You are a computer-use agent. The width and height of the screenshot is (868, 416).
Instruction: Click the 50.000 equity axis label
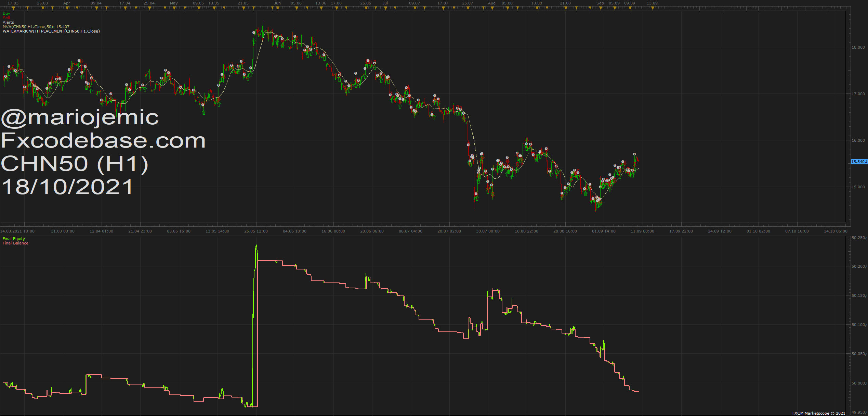[x=859, y=383]
